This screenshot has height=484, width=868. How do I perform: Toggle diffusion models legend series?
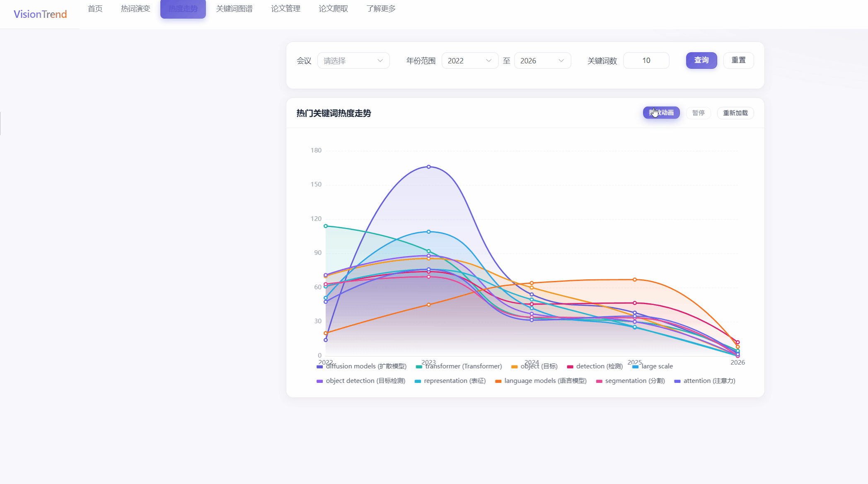click(x=361, y=366)
